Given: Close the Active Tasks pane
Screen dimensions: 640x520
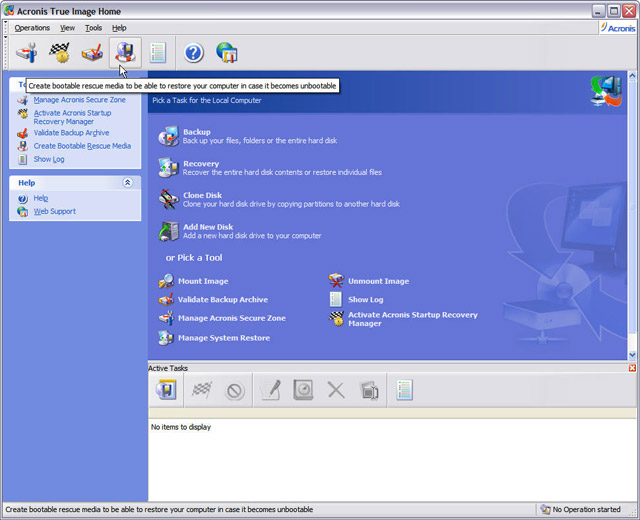Looking at the screenshot, I should (x=632, y=368).
